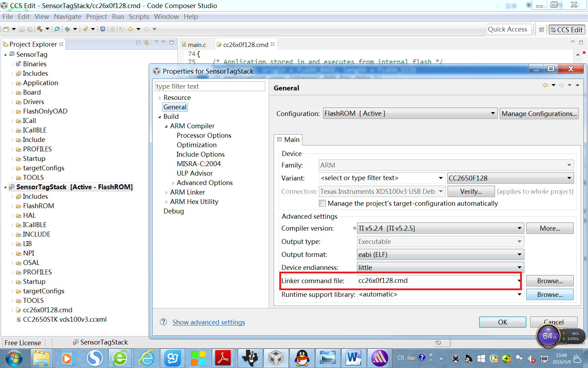Select Processor Options in properties tree
The image size is (588, 368).
204,135
